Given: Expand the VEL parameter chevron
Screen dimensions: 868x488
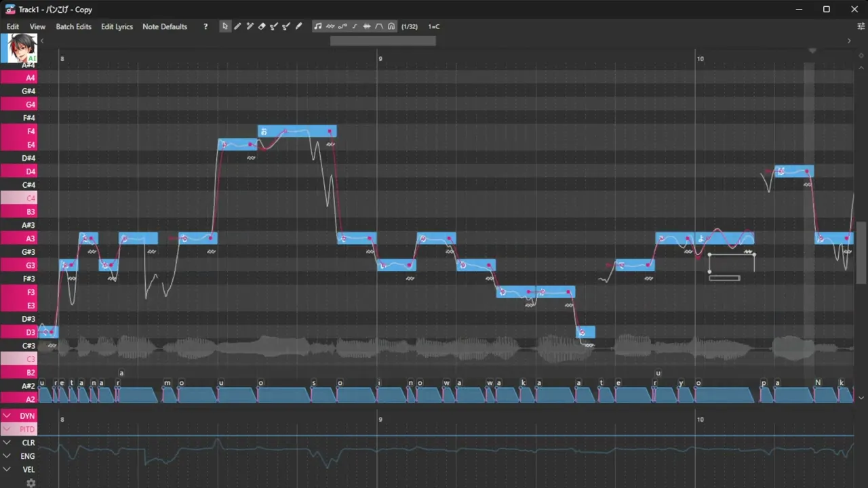Looking at the screenshot, I should pyautogui.click(x=7, y=469).
